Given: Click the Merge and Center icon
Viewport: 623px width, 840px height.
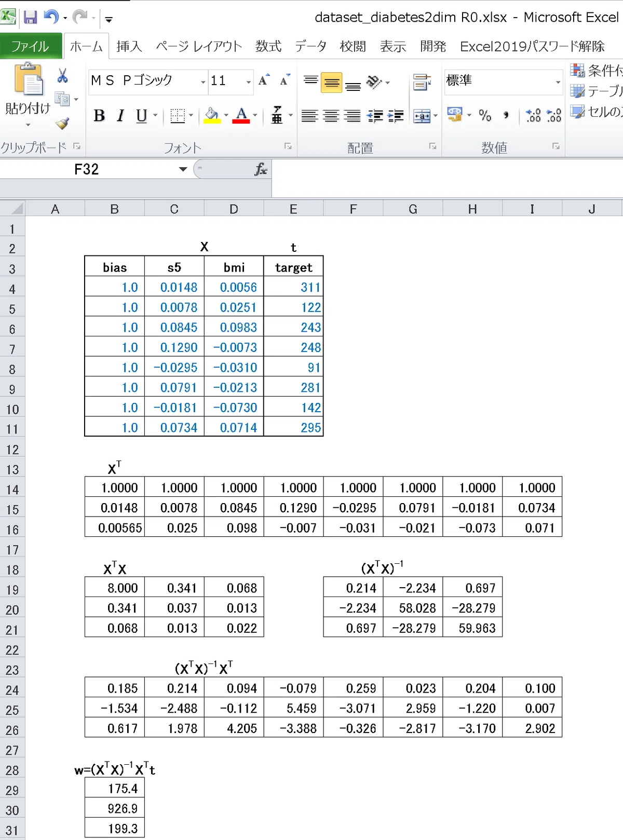Looking at the screenshot, I should tap(422, 116).
